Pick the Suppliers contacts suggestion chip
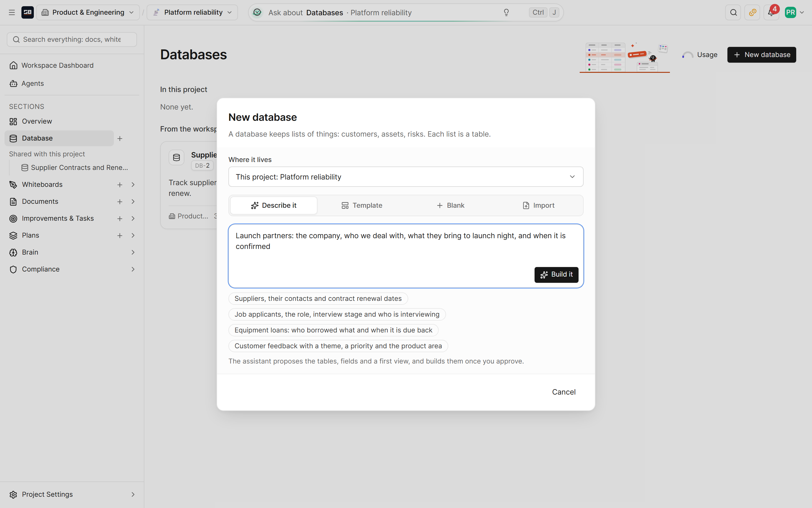This screenshot has width=812, height=508. [318, 298]
